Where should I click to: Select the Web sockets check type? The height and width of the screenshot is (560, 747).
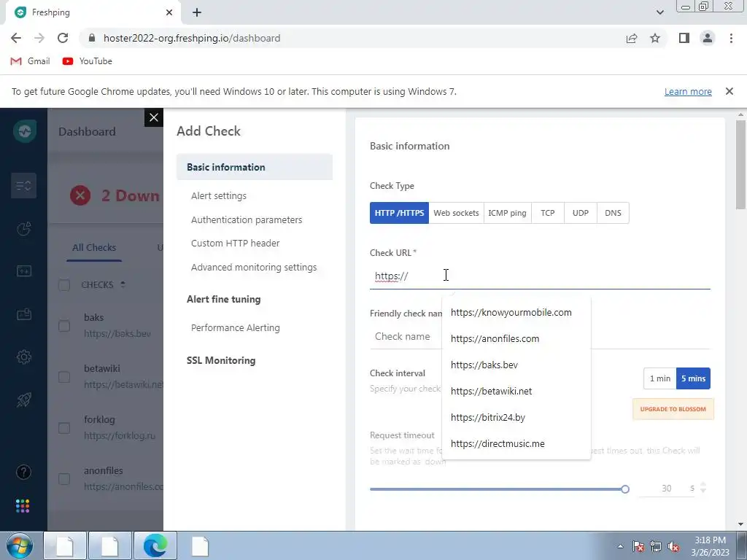(456, 213)
